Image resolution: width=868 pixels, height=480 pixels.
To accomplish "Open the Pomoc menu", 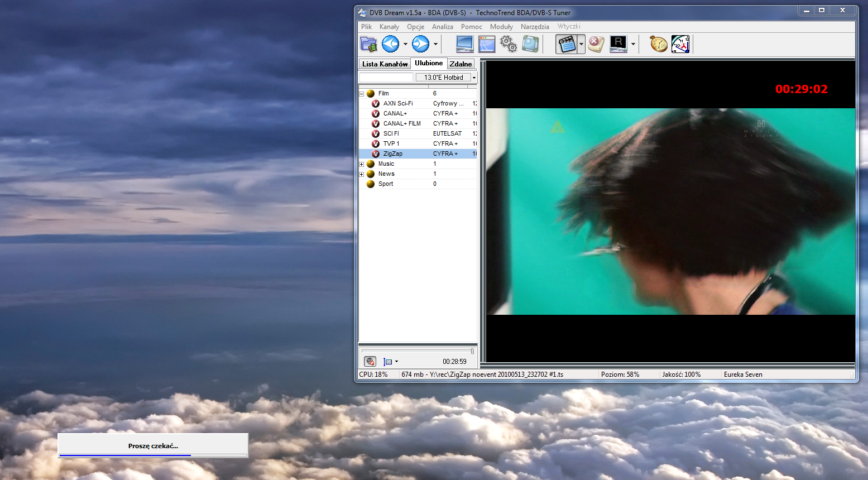I will [472, 26].
